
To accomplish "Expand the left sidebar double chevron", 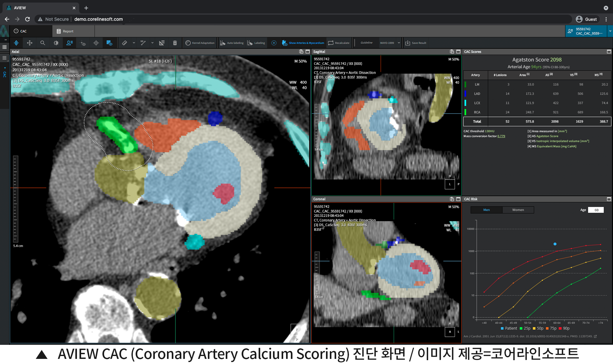I will [5, 40].
